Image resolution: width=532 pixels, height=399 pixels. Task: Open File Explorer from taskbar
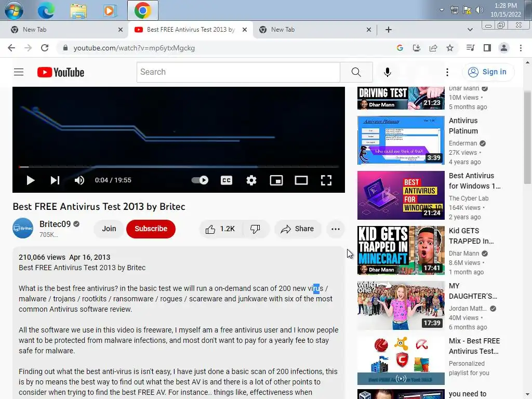pyautogui.click(x=78, y=10)
